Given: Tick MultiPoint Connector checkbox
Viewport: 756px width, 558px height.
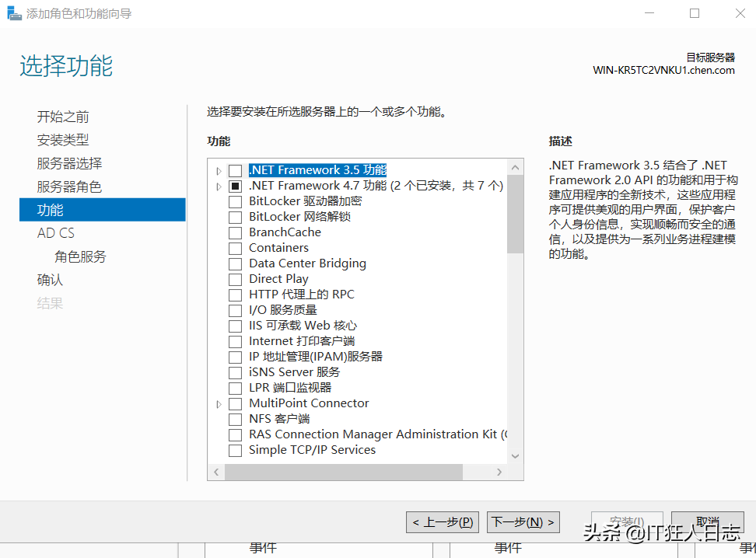Looking at the screenshot, I should tap(236, 403).
